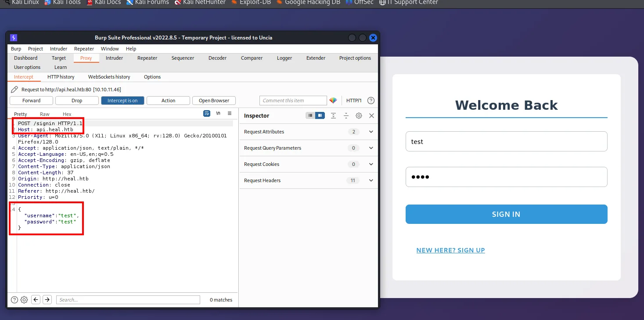Image resolution: width=644 pixels, height=320 pixels.
Task: Click the Burp Suite logo icon
Action: 14,38
